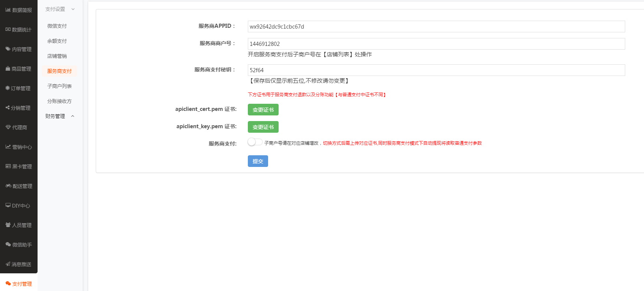This screenshot has width=644, height=291.
Task: Click the 微信助手 WeChat icon
Action: coord(8,245)
